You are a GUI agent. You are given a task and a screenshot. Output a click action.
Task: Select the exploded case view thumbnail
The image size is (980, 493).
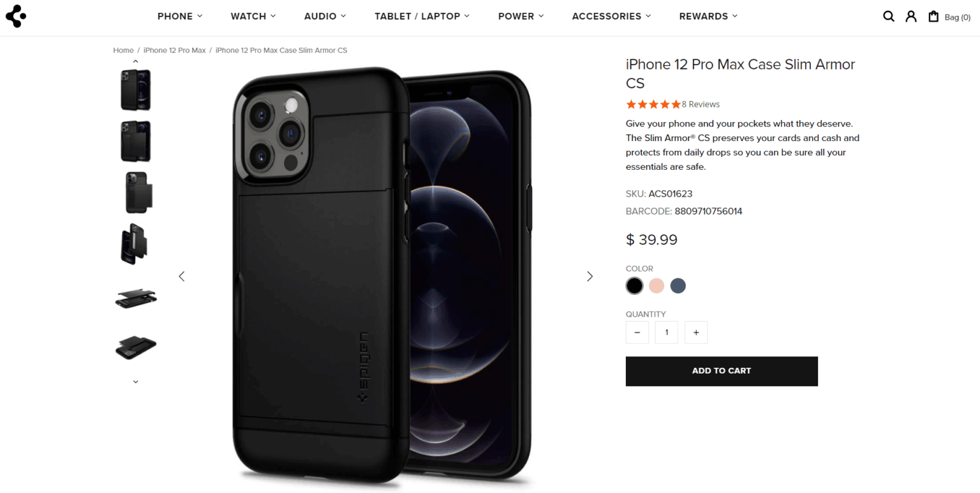pyautogui.click(x=135, y=298)
